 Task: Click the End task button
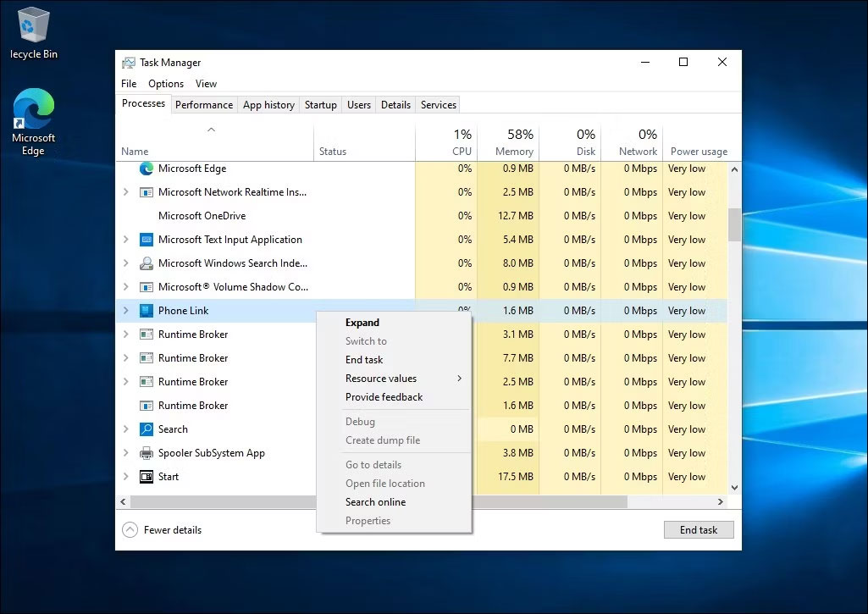(698, 529)
